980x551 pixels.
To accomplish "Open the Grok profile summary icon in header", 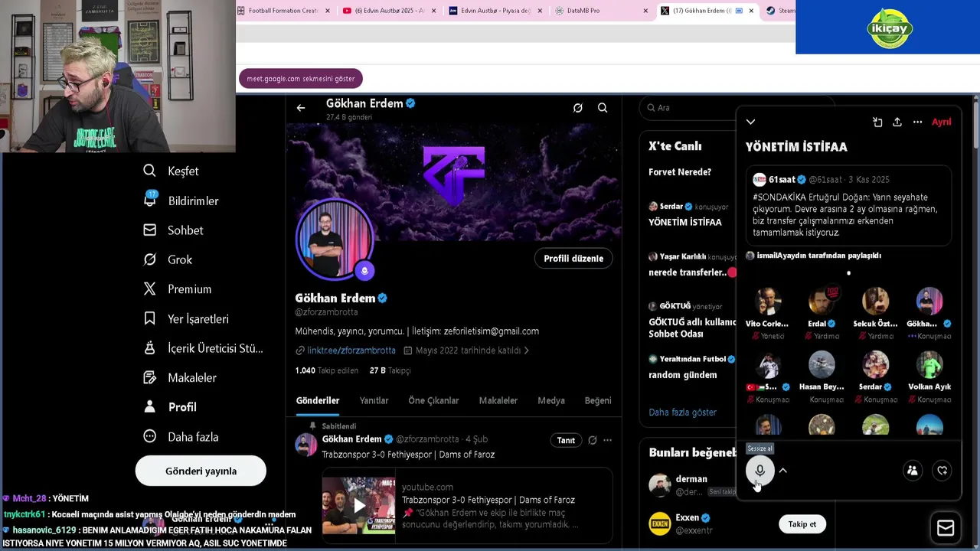I will (578, 108).
